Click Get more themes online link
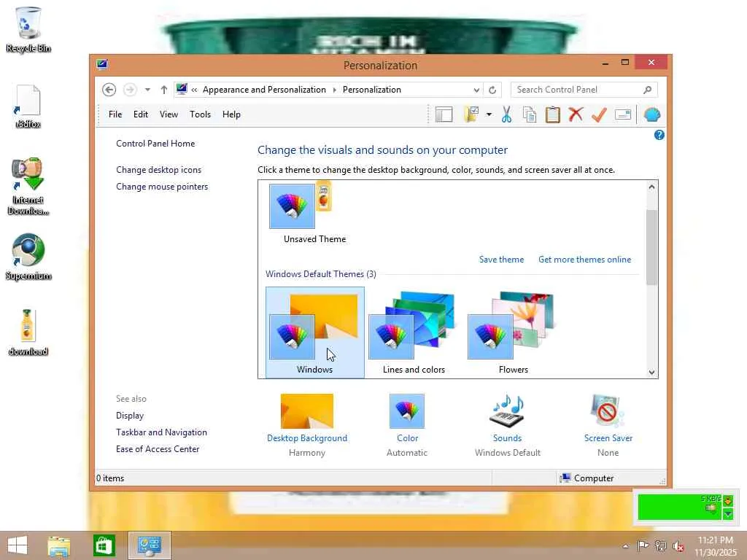The image size is (747, 560). [584, 260]
